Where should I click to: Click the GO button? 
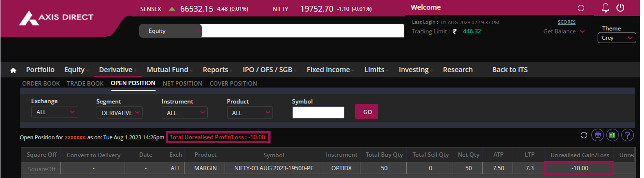tap(367, 112)
